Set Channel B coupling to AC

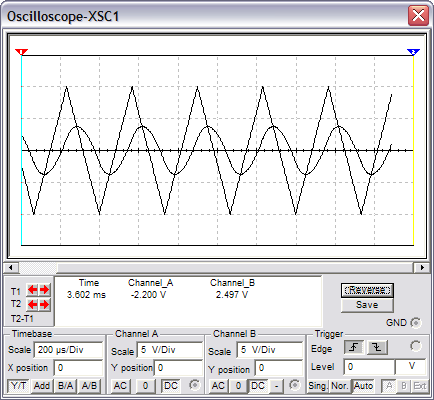click(x=218, y=386)
